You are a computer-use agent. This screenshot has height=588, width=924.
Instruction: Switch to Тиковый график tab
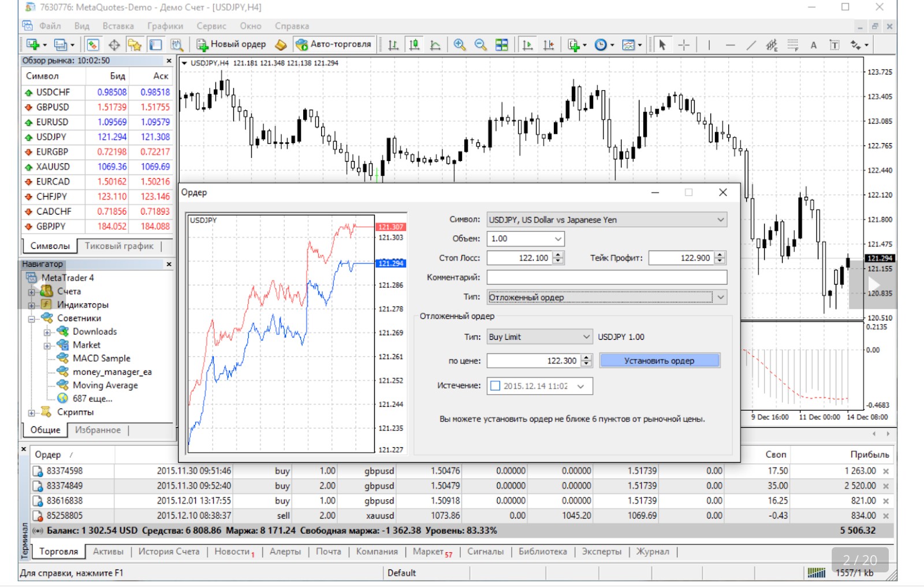coord(119,246)
